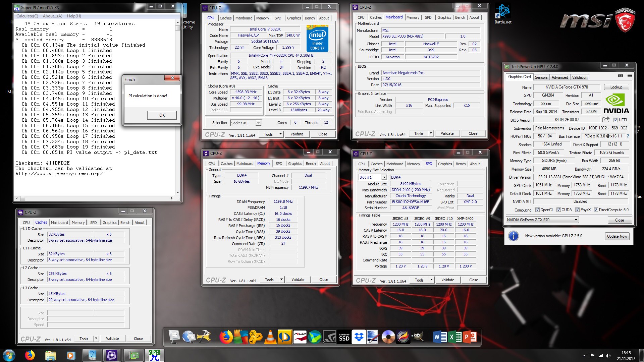The width and height of the screenshot is (644, 362).
Task: Launch GIMP from the dock
Action: point(418,337)
